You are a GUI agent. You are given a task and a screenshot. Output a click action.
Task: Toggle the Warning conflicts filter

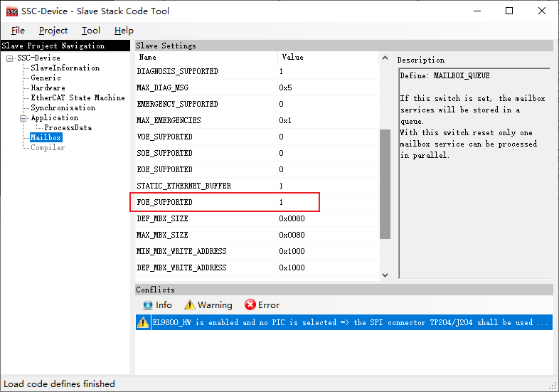coord(208,305)
